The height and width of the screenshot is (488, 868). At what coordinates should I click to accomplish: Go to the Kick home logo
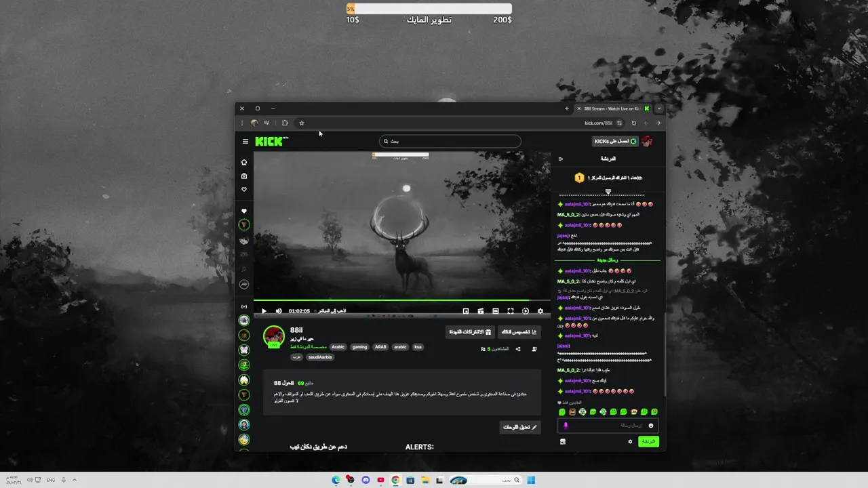click(271, 141)
